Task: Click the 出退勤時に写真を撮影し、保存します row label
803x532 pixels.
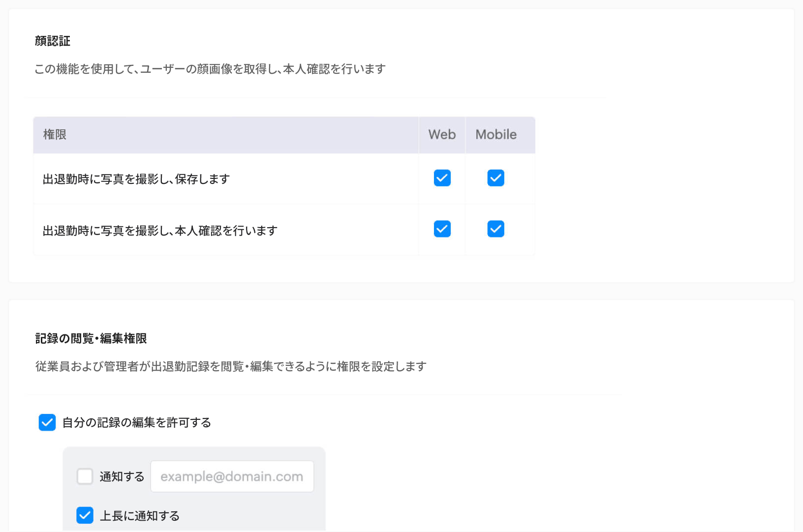Action: click(135, 179)
